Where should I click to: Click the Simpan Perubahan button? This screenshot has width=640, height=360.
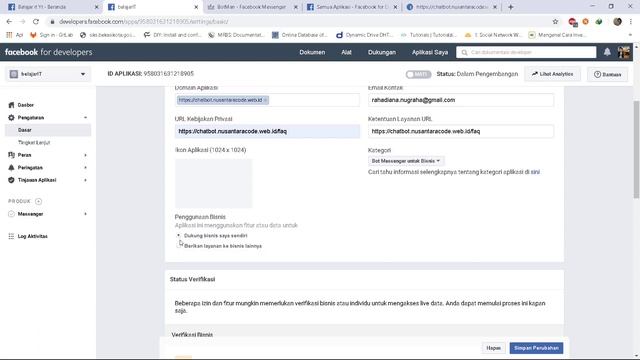pyautogui.click(x=536, y=348)
